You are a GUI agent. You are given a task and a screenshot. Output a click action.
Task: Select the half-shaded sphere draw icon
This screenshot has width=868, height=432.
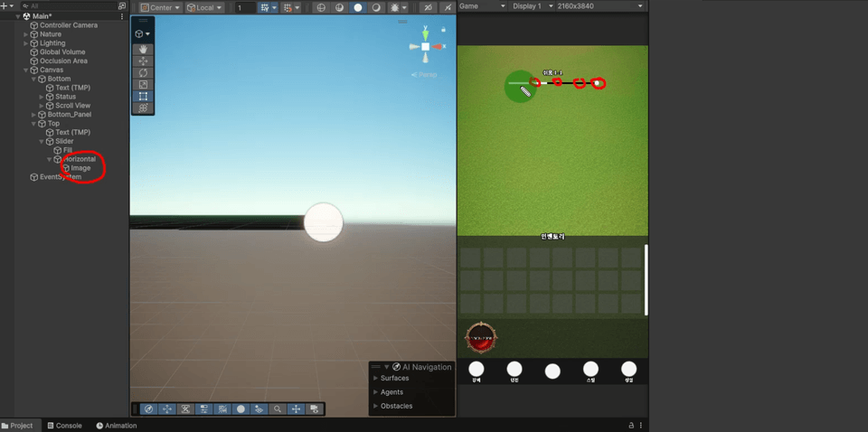(x=376, y=8)
